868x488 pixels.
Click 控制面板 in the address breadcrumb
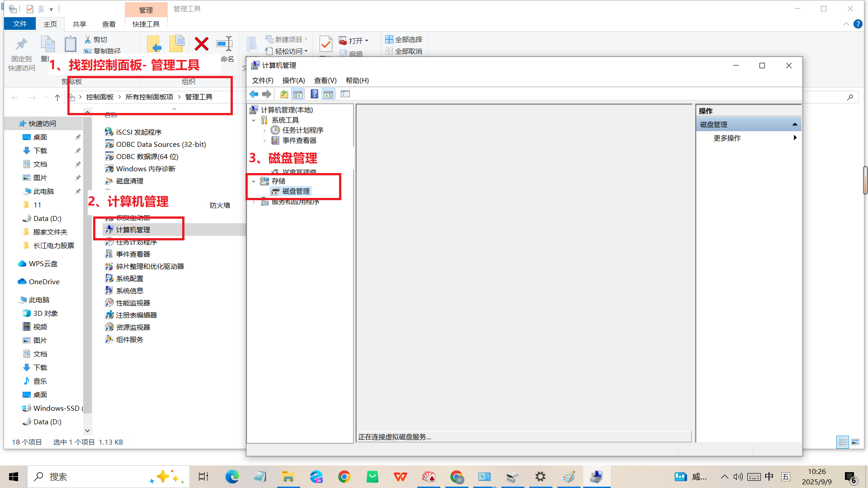pos(100,97)
